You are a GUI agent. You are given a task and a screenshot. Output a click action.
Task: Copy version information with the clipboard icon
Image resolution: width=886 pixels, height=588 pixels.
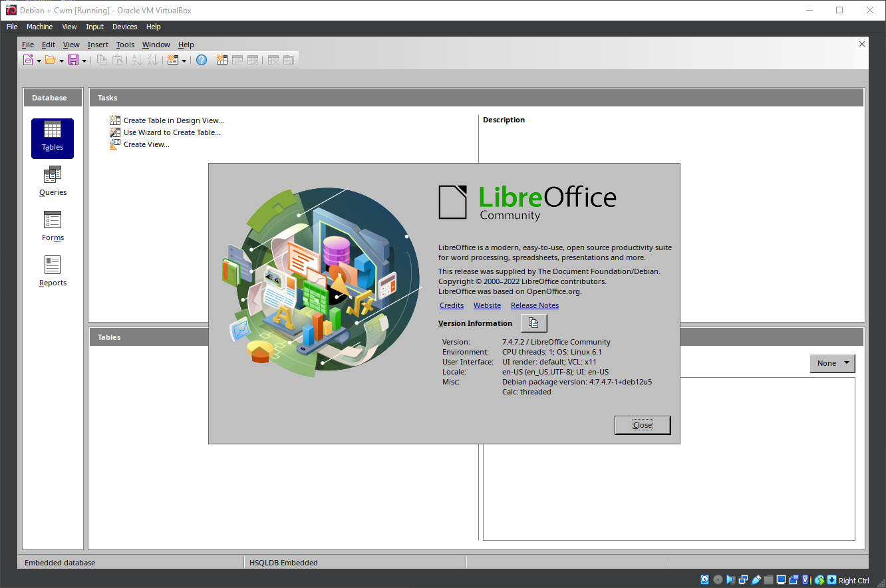pos(533,323)
